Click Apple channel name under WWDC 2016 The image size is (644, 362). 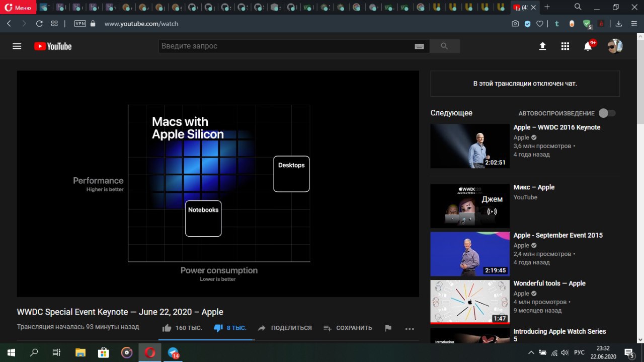[x=521, y=137]
